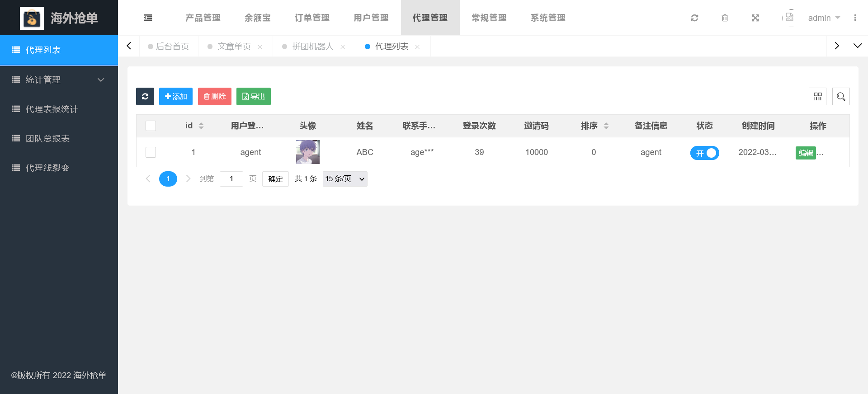The width and height of the screenshot is (868, 394).
Task: Open the vertical three-dot more menu
Action: pyautogui.click(x=855, y=18)
